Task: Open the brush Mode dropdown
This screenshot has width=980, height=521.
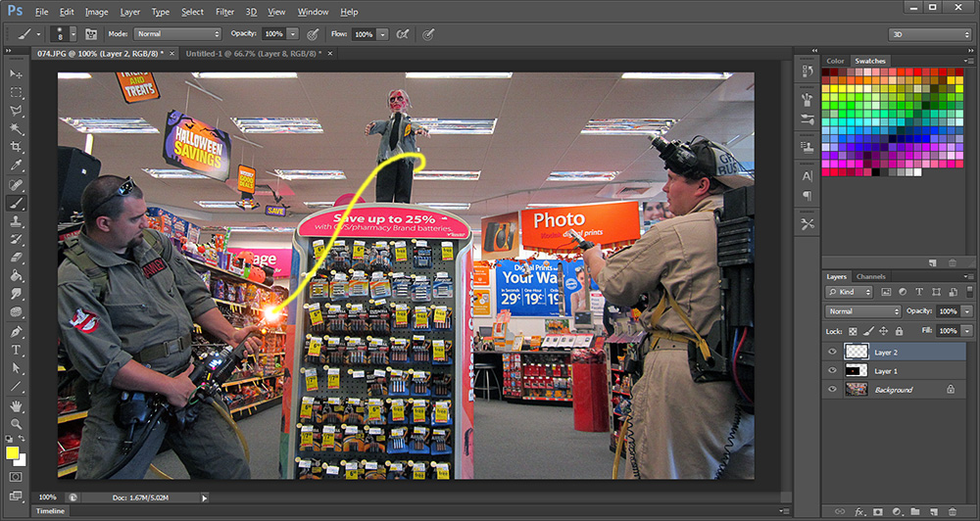Action: (x=176, y=34)
